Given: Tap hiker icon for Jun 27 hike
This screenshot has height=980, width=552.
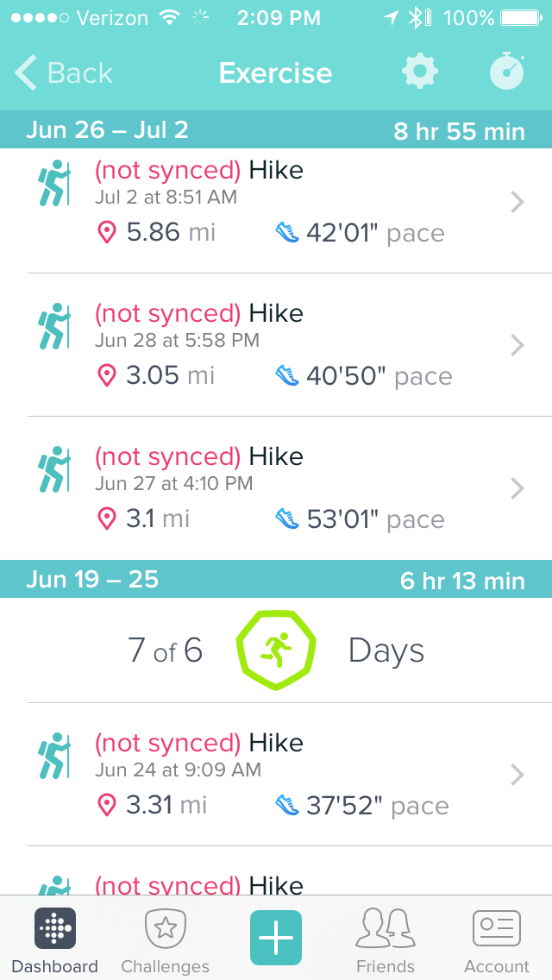Looking at the screenshot, I should tap(55, 470).
